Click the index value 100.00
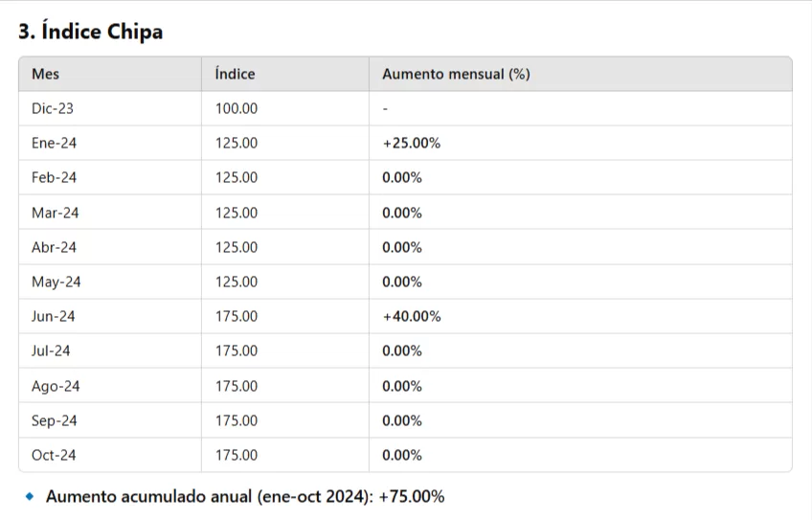The height and width of the screenshot is (520, 812). click(237, 108)
